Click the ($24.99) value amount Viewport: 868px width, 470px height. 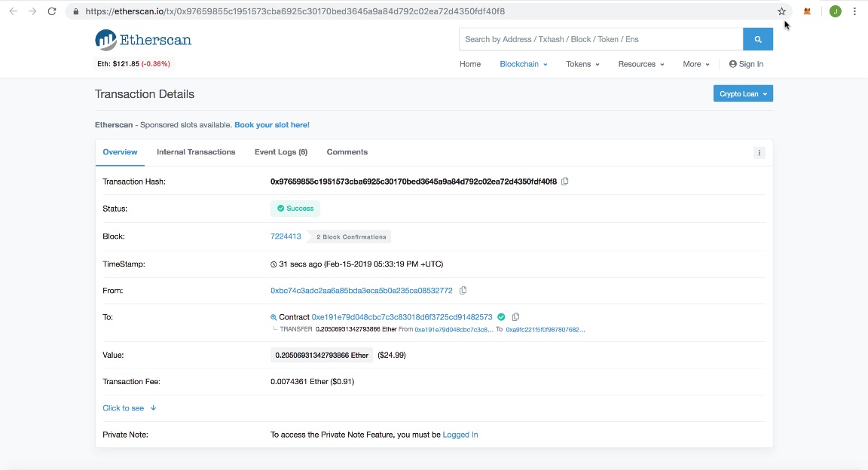(x=391, y=356)
